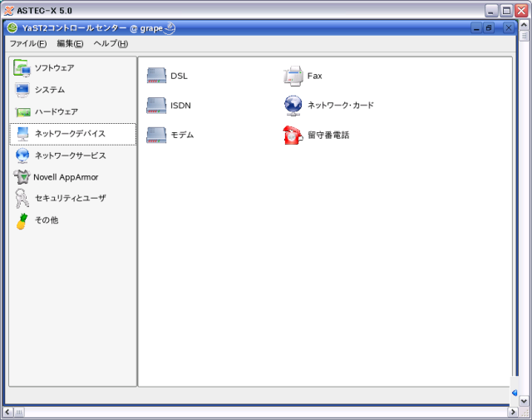This screenshot has height=420, width=532.
Task: Select the ハードウェア label in sidebar
Action: coord(57,111)
